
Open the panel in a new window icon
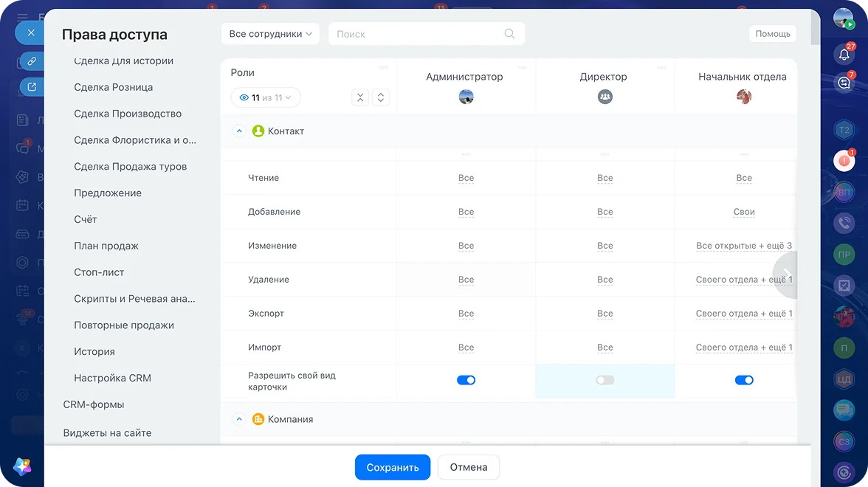coord(32,87)
